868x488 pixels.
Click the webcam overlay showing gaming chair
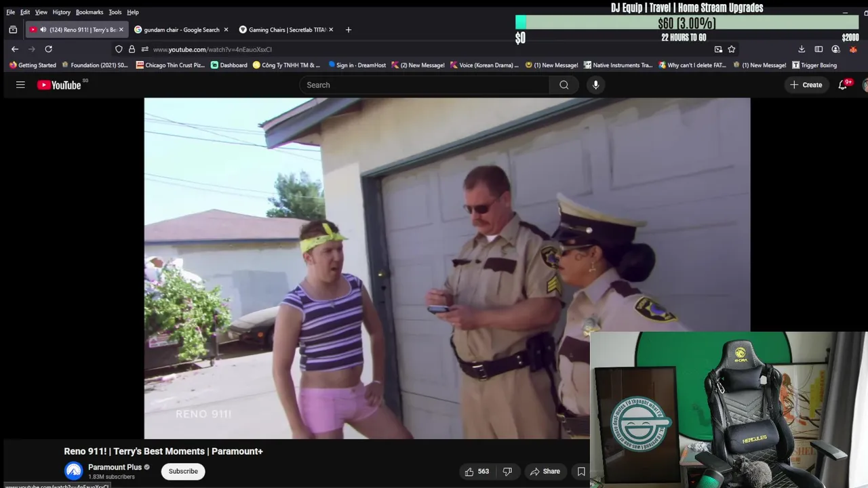[x=728, y=409]
